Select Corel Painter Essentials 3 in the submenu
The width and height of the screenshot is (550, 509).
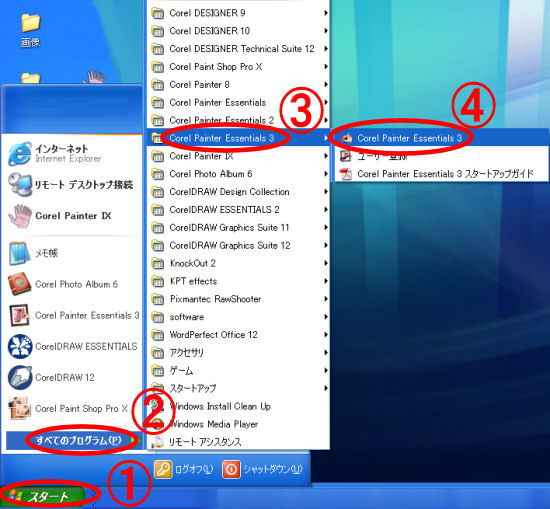(x=441, y=138)
